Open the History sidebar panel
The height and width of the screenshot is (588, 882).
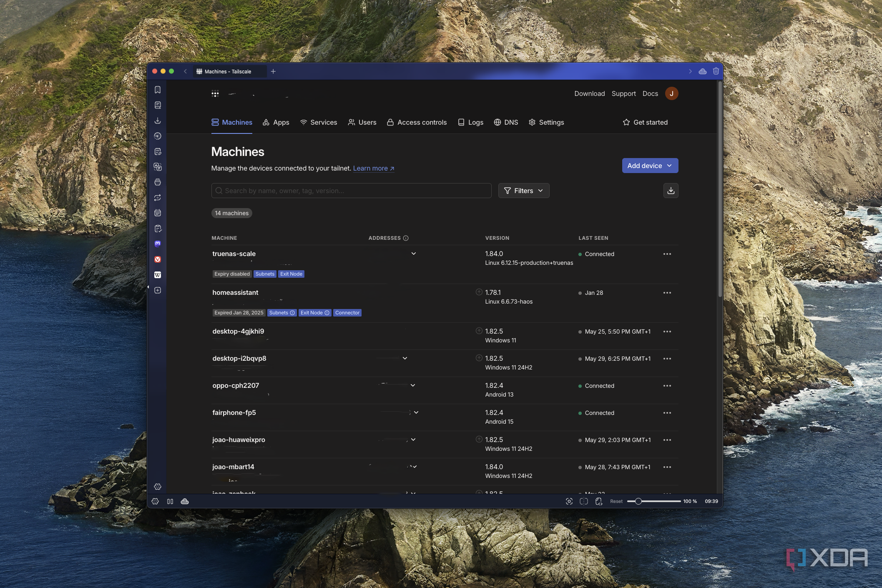(x=158, y=136)
